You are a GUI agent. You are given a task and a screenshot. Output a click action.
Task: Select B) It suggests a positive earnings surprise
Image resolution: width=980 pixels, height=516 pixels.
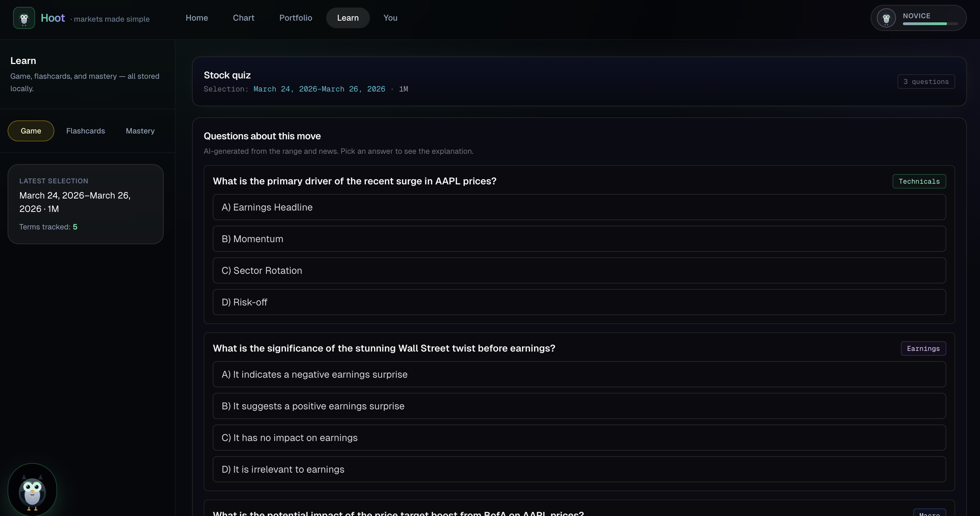point(579,406)
